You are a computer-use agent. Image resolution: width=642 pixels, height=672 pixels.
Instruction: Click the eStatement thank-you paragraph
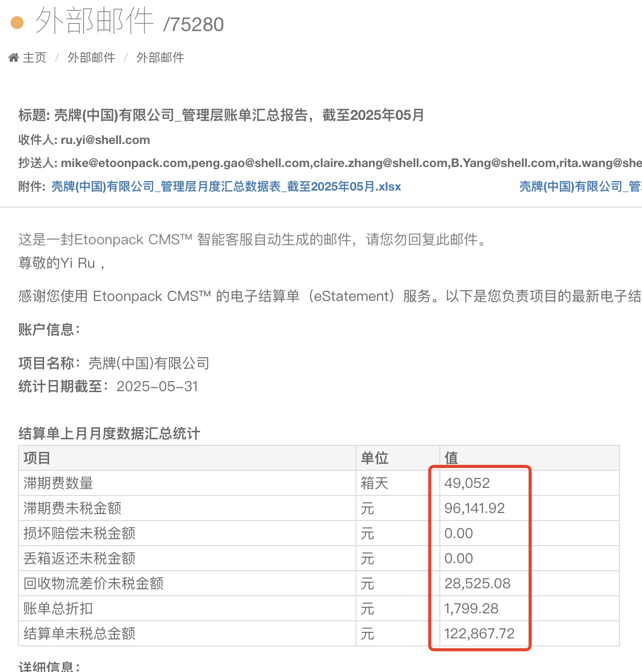click(x=330, y=296)
